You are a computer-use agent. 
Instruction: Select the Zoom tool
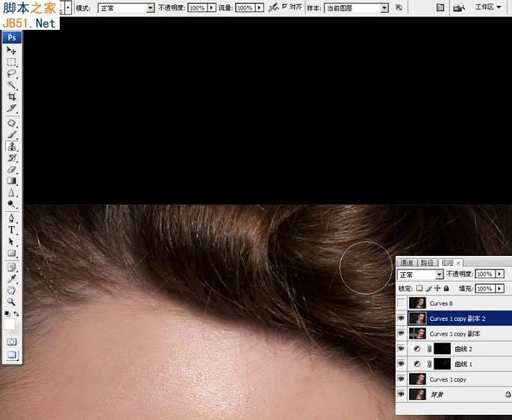pyautogui.click(x=11, y=302)
